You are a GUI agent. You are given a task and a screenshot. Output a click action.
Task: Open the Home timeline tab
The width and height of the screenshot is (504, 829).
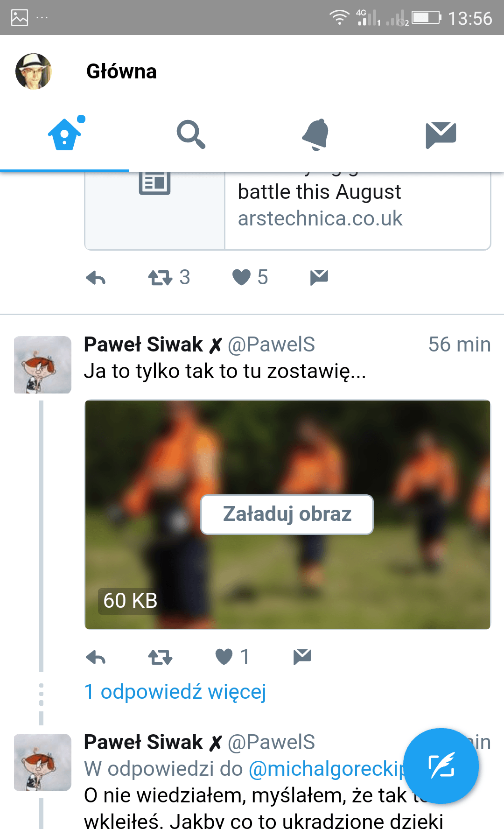pyautogui.click(x=64, y=134)
